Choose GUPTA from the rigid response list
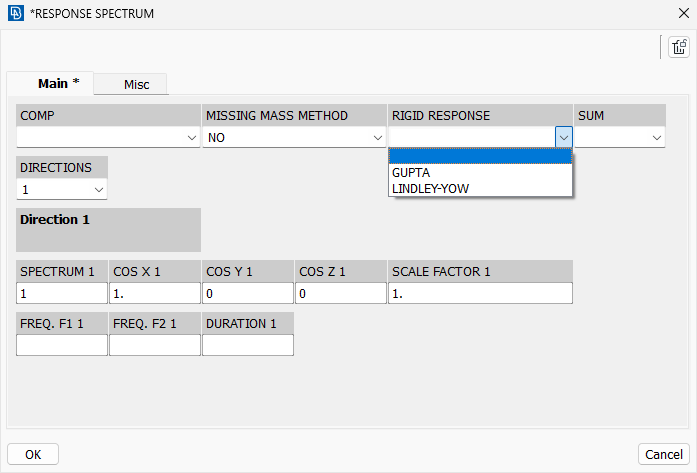 [x=480, y=172]
